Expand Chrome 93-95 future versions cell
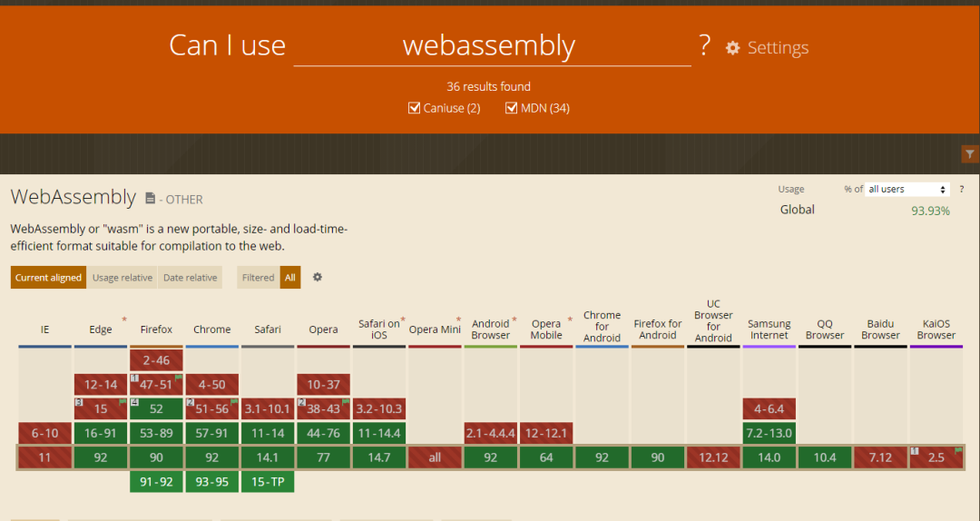Image resolution: width=980 pixels, height=521 pixels. coord(211,482)
